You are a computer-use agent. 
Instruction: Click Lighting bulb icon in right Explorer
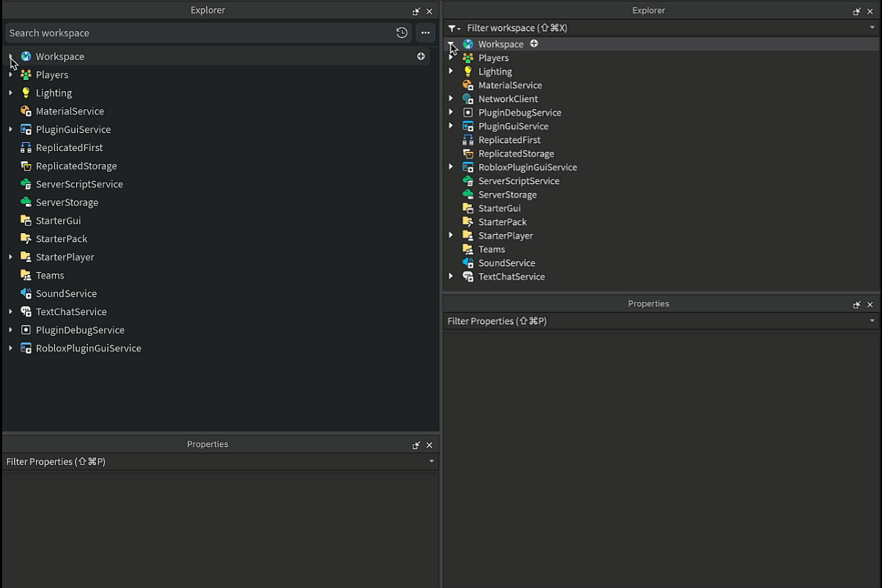[468, 72]
